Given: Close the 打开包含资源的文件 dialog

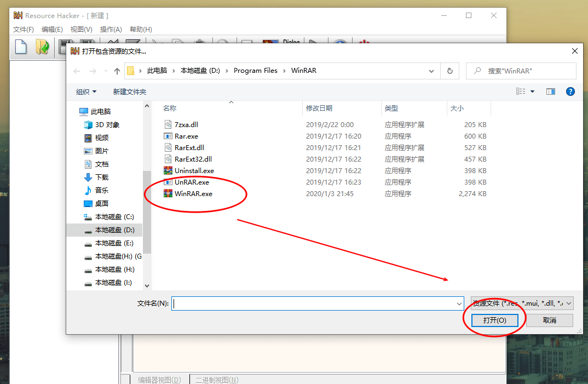Looking at the screenshot, I should pos(574,51).
